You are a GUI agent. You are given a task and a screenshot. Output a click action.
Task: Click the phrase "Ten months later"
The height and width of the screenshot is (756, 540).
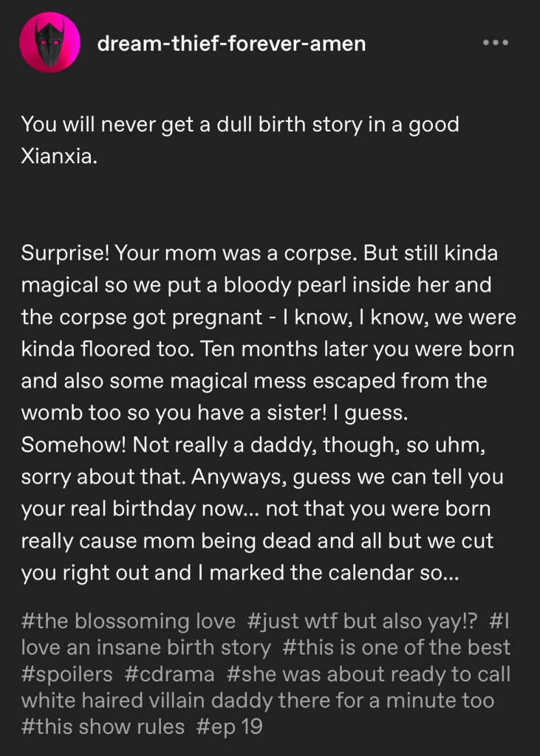[x=290, y=348]
